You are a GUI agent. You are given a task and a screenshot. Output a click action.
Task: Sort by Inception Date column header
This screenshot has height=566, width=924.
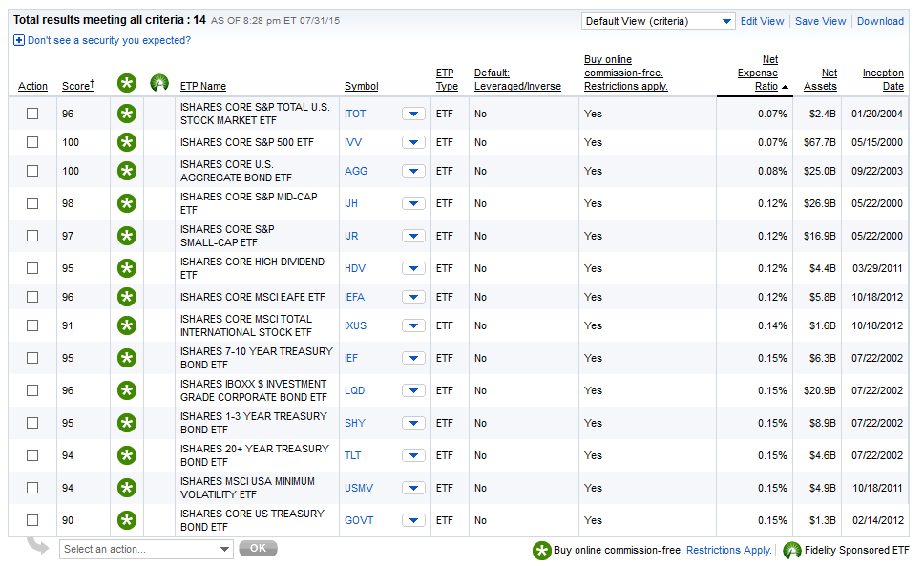tap(883, 79)
